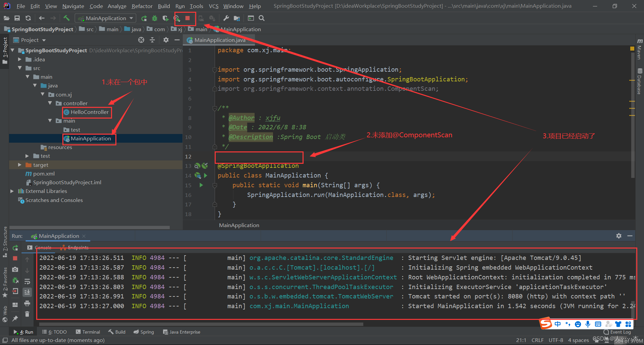The width and height of the screenshot is (644, 345).
Task: Stop the process in Run panel sidebar
Action: 15,258
